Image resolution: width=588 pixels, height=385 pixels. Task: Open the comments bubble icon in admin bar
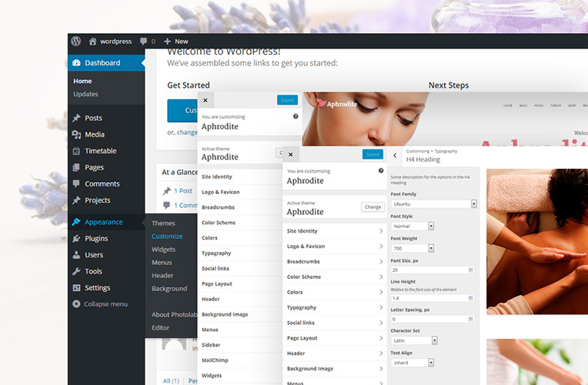(x=144, y=41)
